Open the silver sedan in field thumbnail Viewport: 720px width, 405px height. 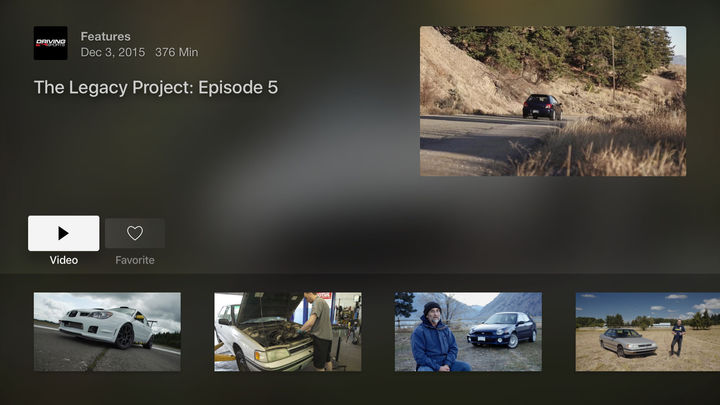point(647,332)
